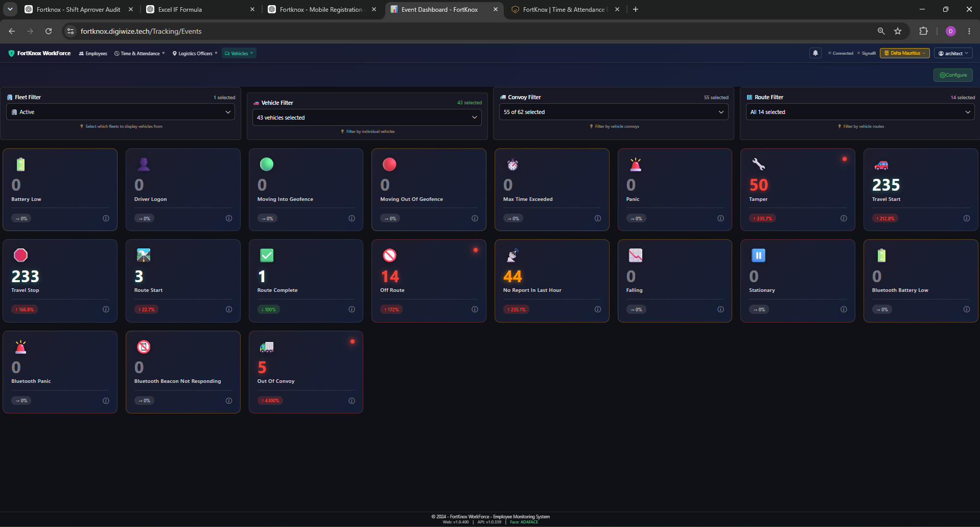The height and width of the screenshot is (527, 980).
Task: Click the green Moving Into Geofence icon
Action: pyautogui.click(x=267, y=164)
